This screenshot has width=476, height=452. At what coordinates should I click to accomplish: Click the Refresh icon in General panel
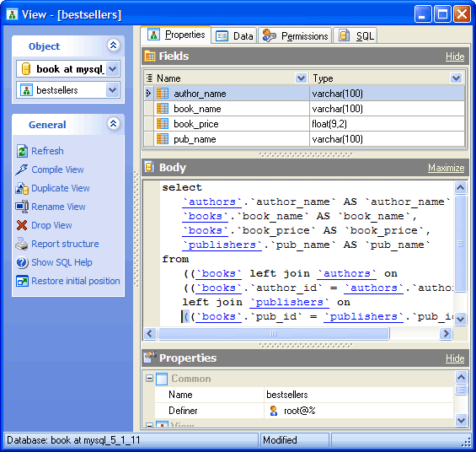coord(22,151)
